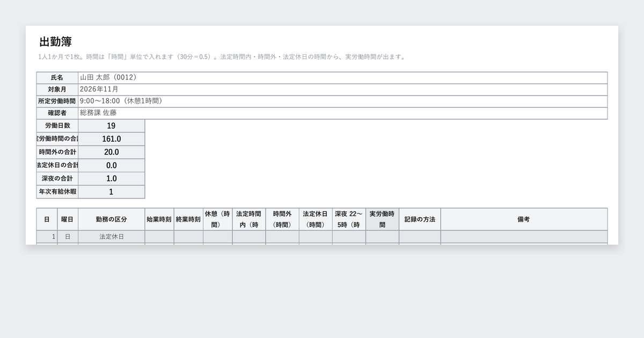Click the 確認者 field showing 総務課 佐藤
This screenshot has width=644, height=338.
343,113
